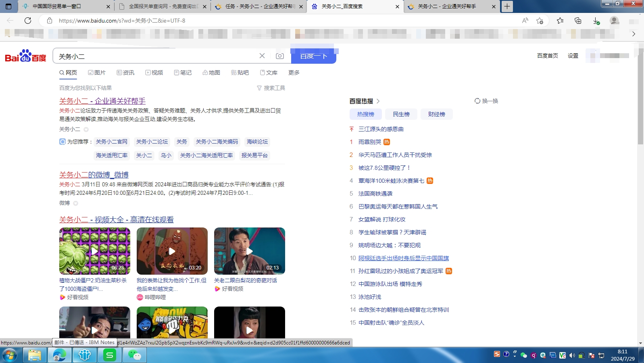Click the 换一换 refresh icon
The width and height of the screenshot is (644, 363).
coord(477,101)
